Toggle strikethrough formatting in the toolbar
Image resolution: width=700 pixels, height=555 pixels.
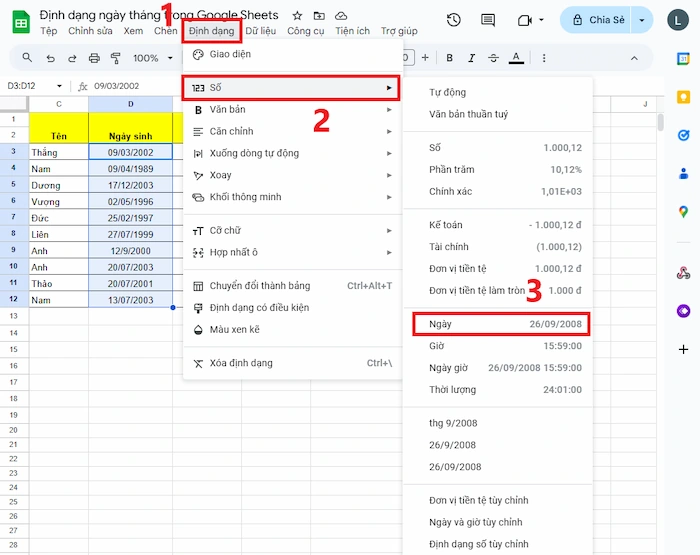pyautogui.click(x=493, y=58)
